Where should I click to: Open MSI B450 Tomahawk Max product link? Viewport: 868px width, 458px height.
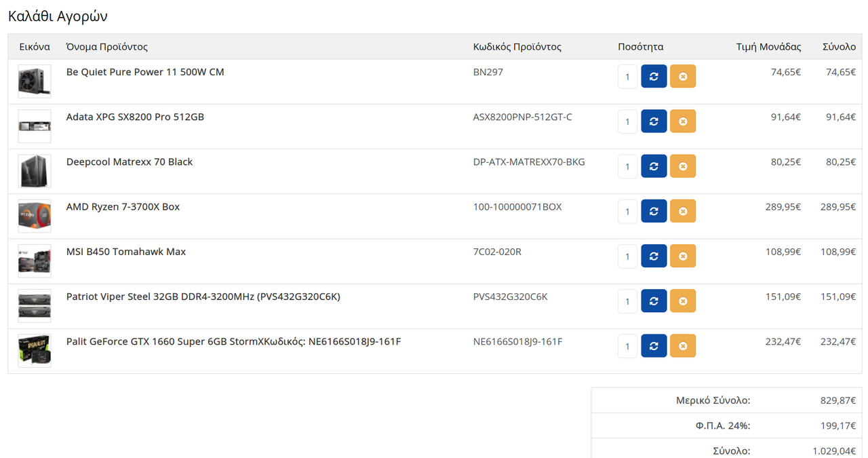(126, 251)
